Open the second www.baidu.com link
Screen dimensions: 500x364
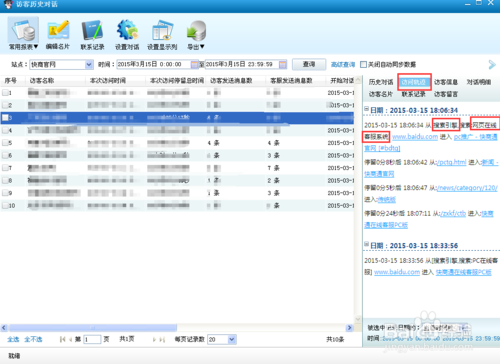pos(397,272)
